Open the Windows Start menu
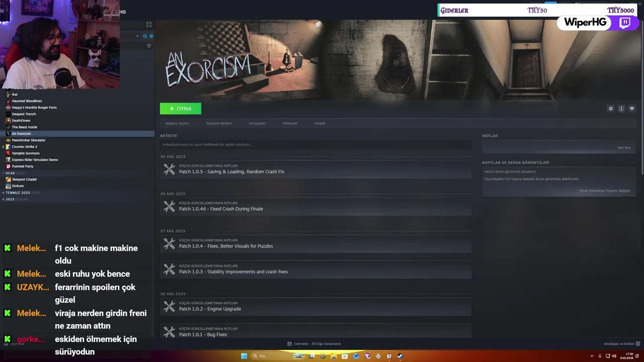Screen dimensions: 644x362 (244, 356)
